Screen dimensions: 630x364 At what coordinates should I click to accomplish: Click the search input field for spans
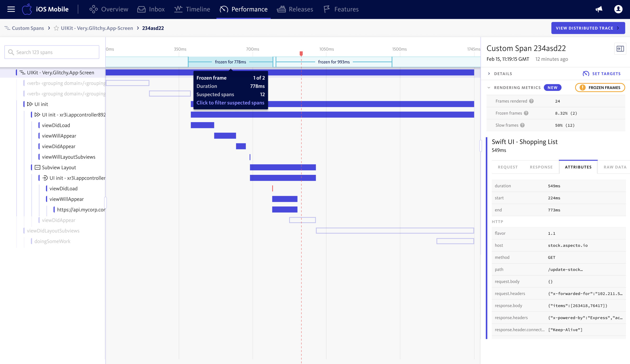point(52,52)
